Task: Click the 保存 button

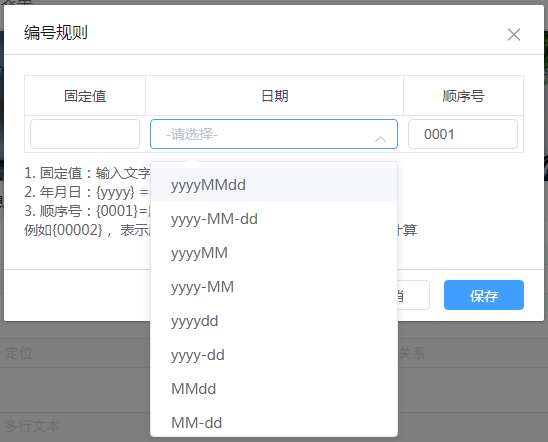Action: (x=484, y=295)
